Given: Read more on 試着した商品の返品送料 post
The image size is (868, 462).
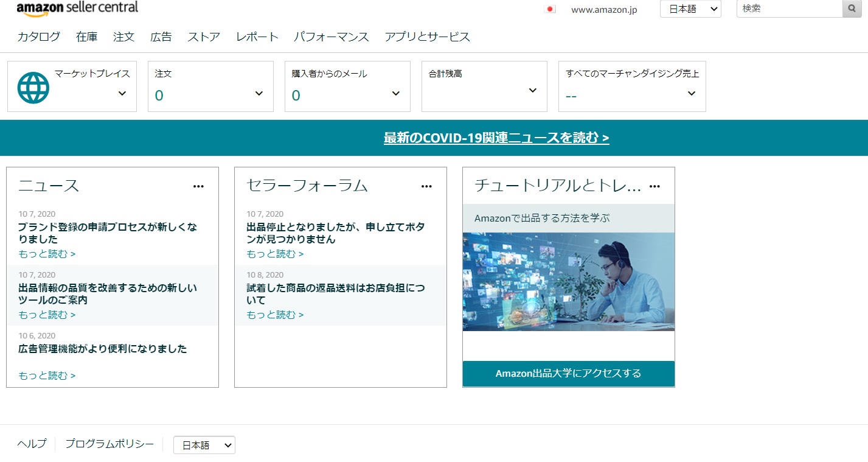Looking at the screenshot, I should (275, 315).
